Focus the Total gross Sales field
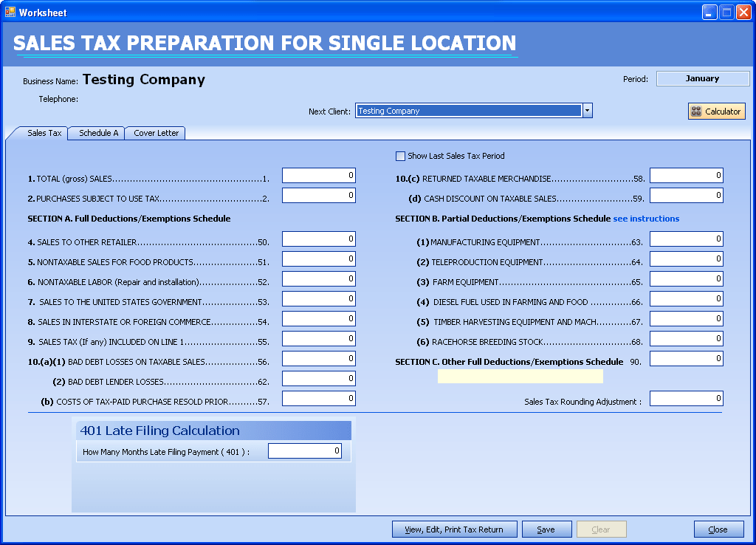Image resolution: width=756 pixels, height=545 pixels. [x=319, y=176]
